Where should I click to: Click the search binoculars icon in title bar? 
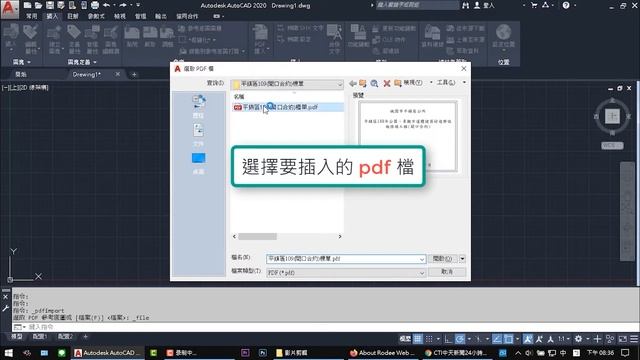[465, 5]
